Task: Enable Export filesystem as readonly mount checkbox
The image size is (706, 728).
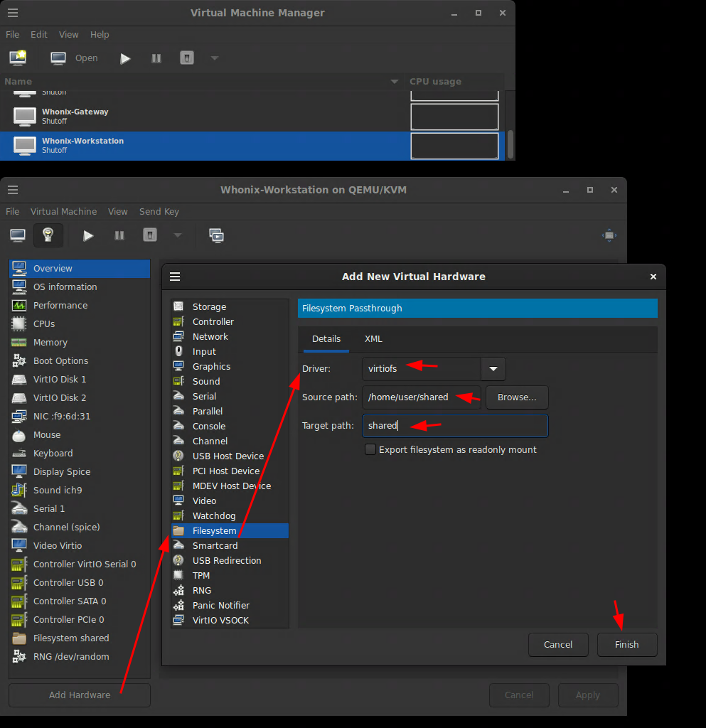Action: point(370,449)
